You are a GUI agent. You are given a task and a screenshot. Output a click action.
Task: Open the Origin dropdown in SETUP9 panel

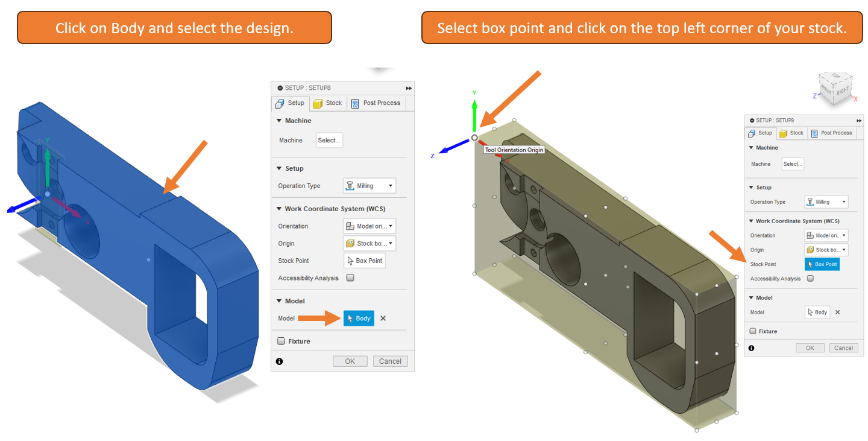click(x=826, y=250)
